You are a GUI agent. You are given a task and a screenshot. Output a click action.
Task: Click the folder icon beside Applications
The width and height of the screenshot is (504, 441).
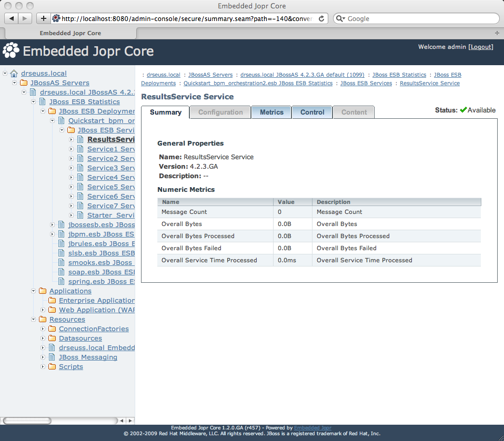43,291
